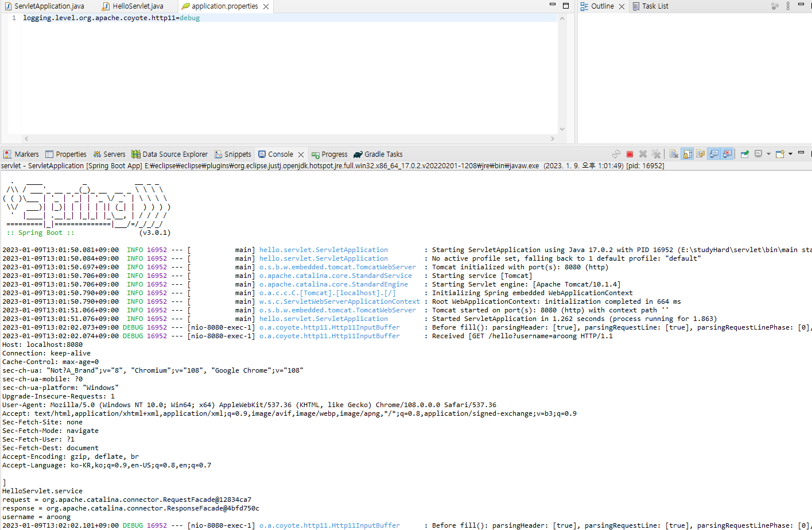812x530 pixels.
Task: Open o.apache.catalina.core.StandardEngine link
Action: click(x=333, y=284)
